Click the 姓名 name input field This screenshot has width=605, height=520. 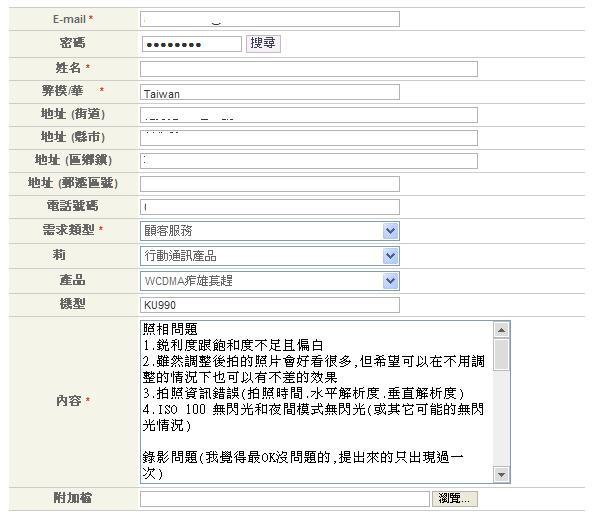(x=308, y=69)
